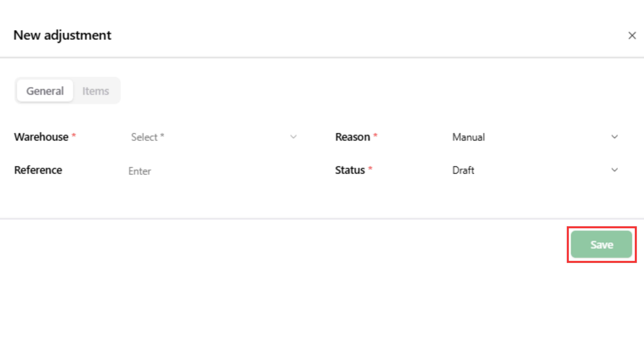The image size is (644, 362).
Task: Click the 'Manual' value in Reason
Action: point(469,137)
